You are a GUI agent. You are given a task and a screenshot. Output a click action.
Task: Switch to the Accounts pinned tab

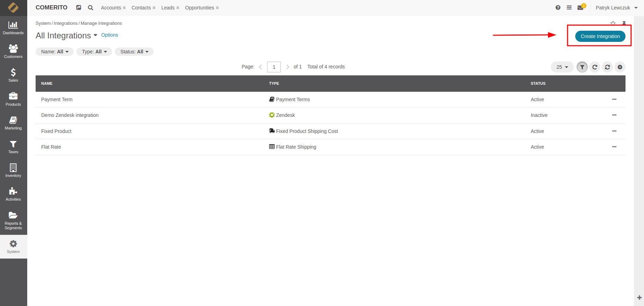(111, 8)
